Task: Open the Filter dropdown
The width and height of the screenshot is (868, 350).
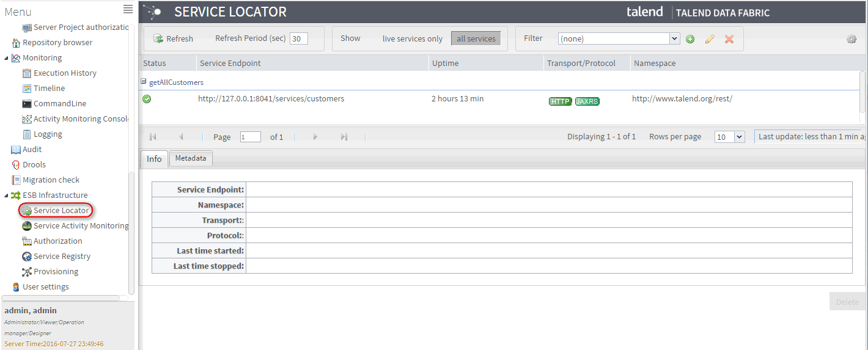Action: click(674, 38)
